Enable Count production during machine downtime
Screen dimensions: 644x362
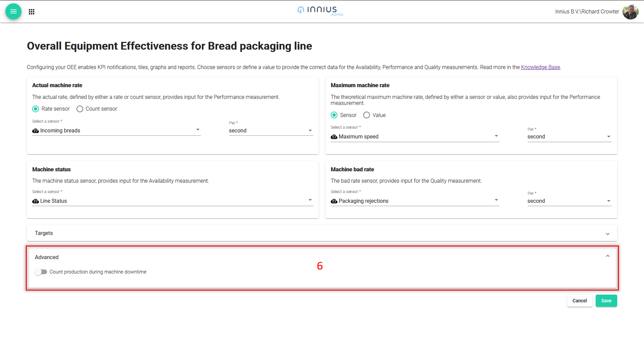41,272
